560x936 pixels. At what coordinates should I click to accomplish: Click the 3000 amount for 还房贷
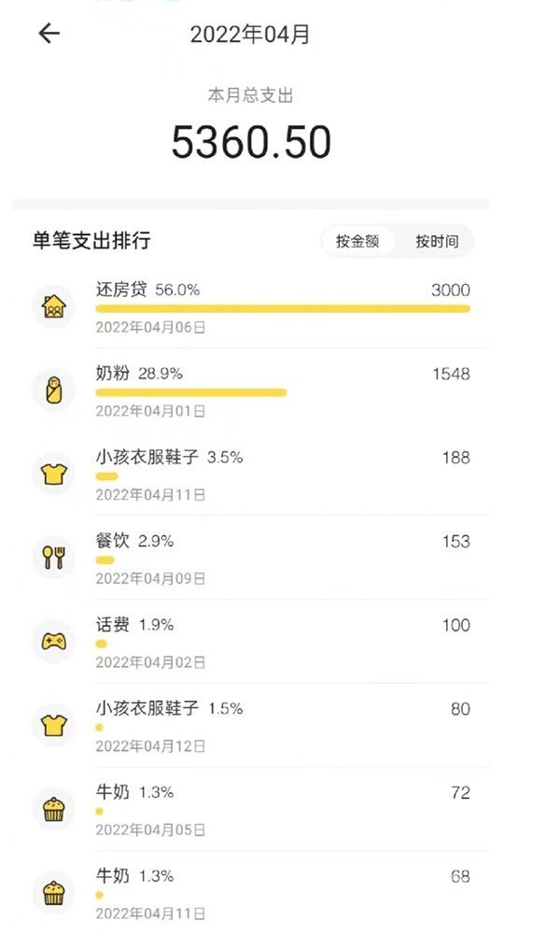coord(450,290)
